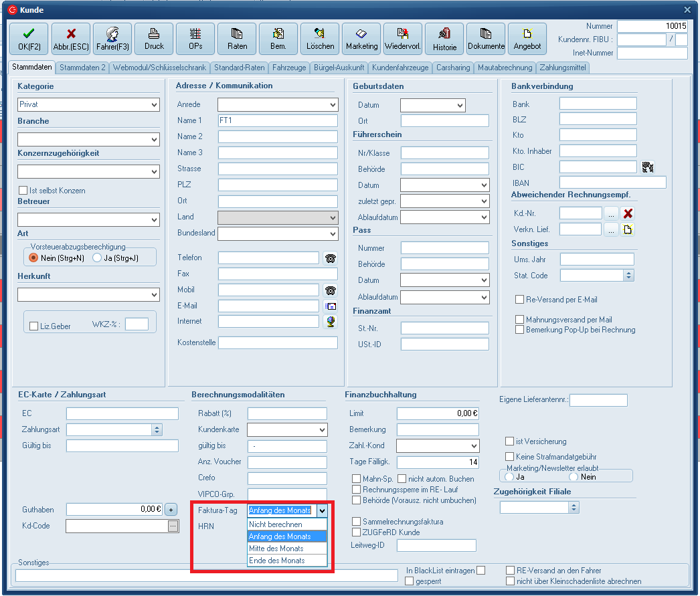The image size is (700, 596).
Task: Select Ende des Monats from the list
Action: pos(277,561)
